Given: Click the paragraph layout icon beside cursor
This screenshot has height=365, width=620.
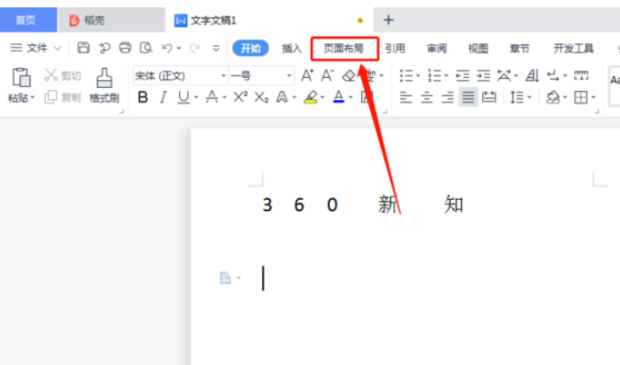Looking at the screenshot, I should tap(225, 278).
